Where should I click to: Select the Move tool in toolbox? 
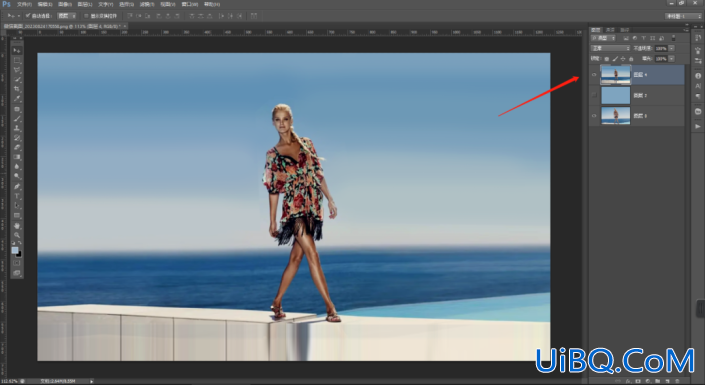17,50
